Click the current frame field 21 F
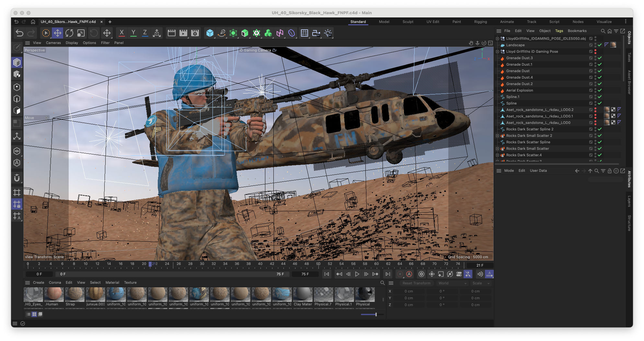The image size is (644, 341). coord(480,265)
